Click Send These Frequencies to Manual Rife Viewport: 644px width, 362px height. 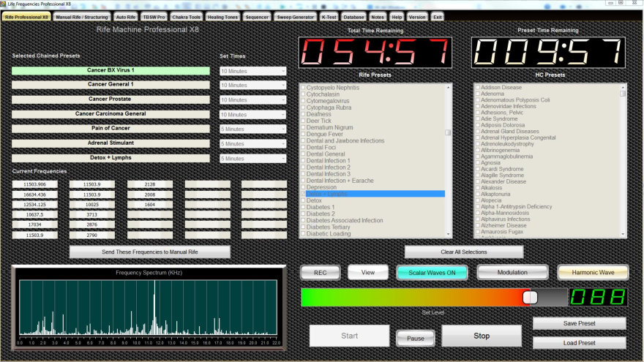pos(149,252)
